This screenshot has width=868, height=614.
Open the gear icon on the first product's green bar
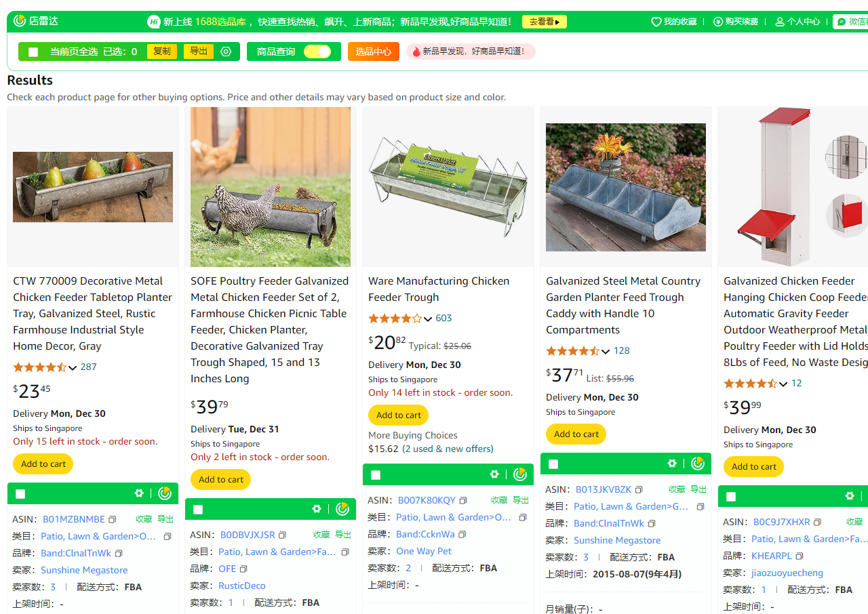tap(139, 493)
